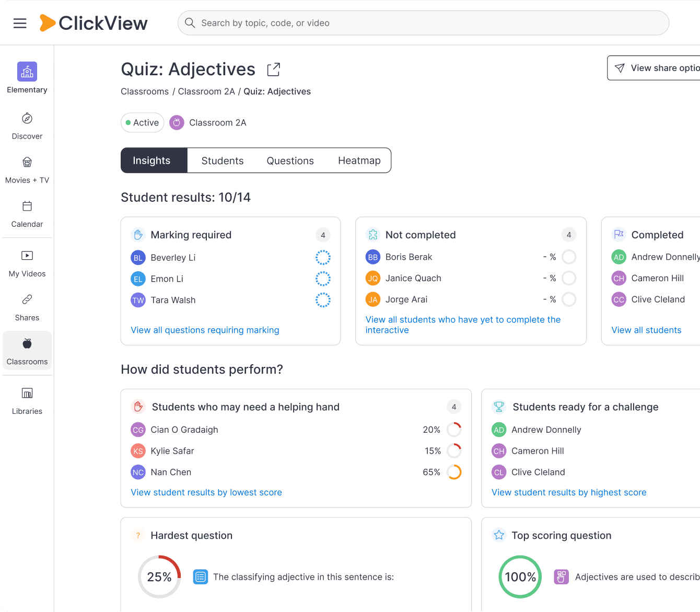
Task: Open Shares in sidebar
Action: tap(27, 307)
